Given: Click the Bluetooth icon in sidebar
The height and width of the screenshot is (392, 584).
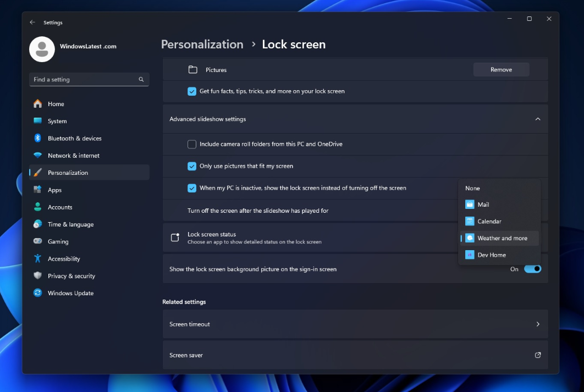Looking at the screenshot, I should pos(37,138).
